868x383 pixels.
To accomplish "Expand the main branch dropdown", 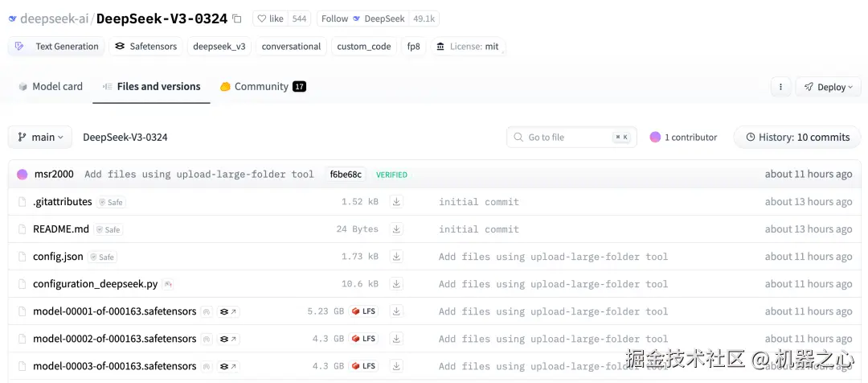I will coord(40,137).
